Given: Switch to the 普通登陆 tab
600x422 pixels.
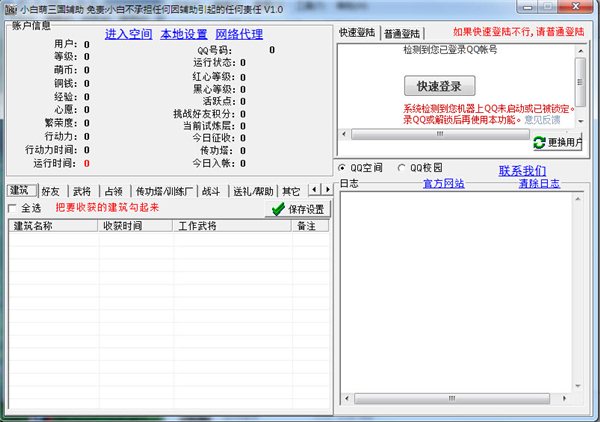Looking at the screenshot, I should pyautogui.click(x=402, y=34).
